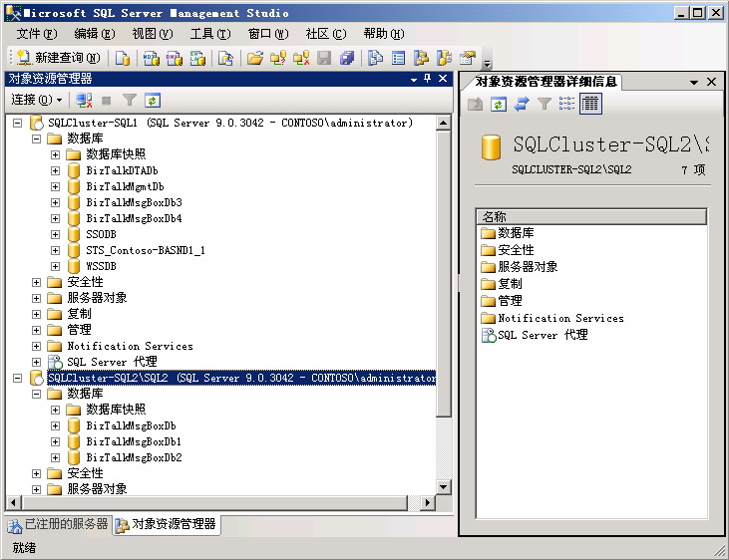Open the 文件(F) menu
The width and height of the screenshot is (729, 560).
37,34
